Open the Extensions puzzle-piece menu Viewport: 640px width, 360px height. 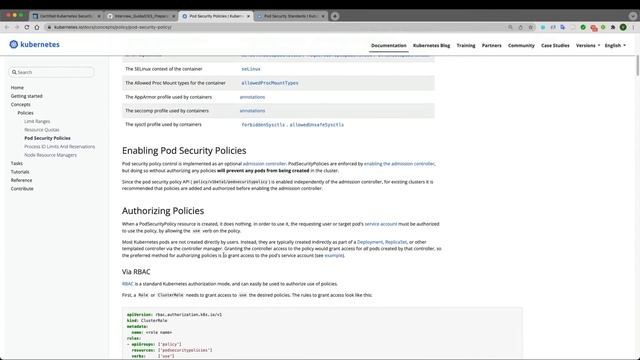(x=613, y=27)
